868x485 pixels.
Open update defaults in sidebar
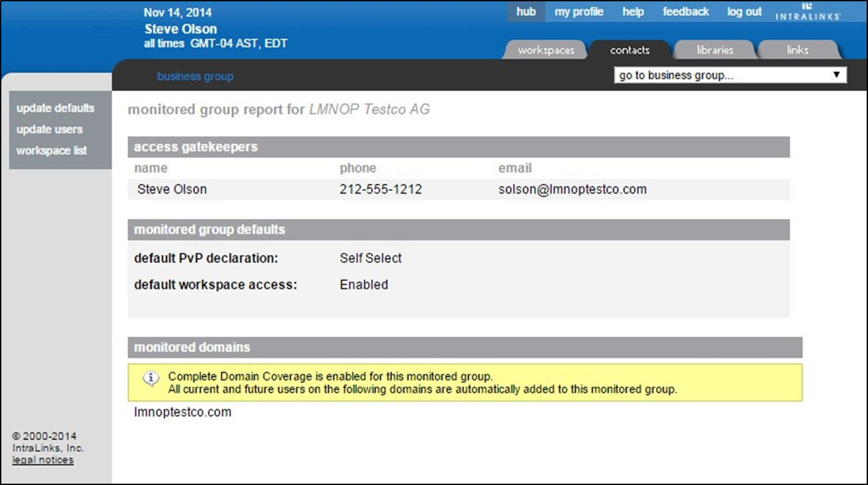[x=55, y=108]
